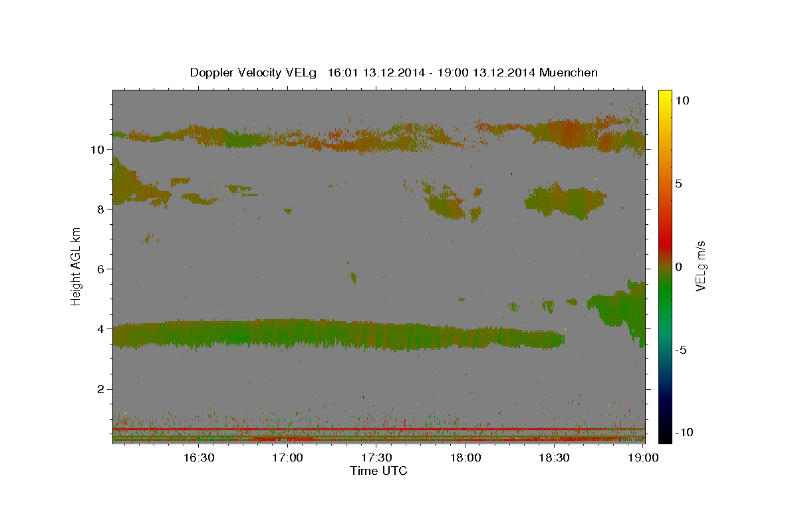Click the height tick label 6

(101, 269)
